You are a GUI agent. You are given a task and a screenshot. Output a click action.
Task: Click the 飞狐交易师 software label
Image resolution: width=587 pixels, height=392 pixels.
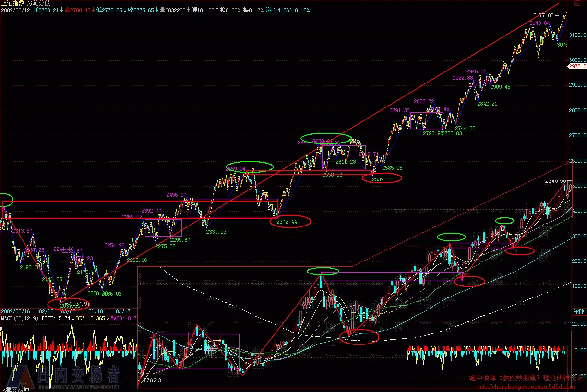coord(15,389)
